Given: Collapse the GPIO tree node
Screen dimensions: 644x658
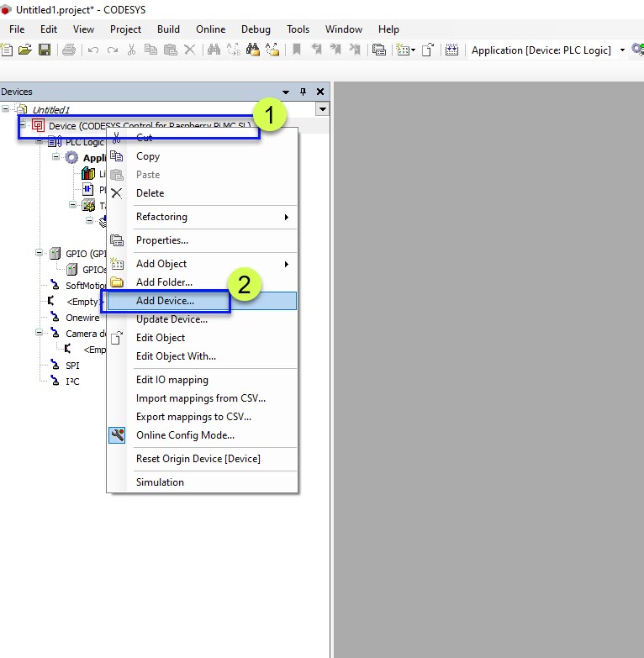Looking at the screenshot, I should (40, 253).
